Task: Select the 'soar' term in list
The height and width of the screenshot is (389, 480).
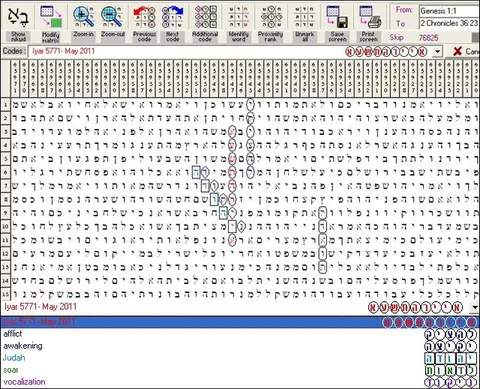Action: (x=10, y=370)
